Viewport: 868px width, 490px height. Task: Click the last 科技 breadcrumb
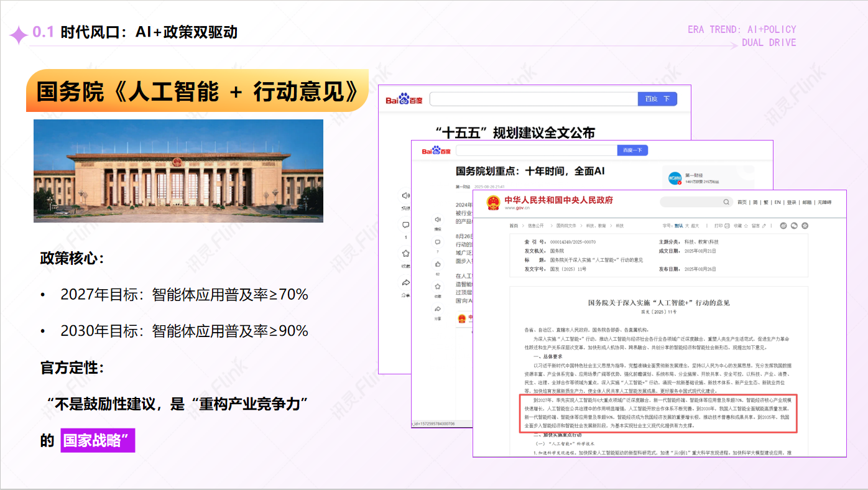(619, 226)
